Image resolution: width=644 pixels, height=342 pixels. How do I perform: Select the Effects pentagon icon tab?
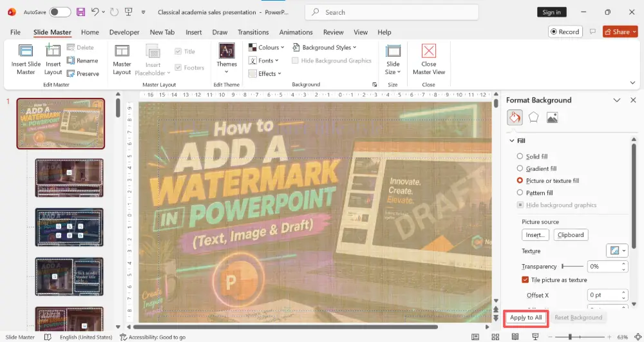click(533, 117)
